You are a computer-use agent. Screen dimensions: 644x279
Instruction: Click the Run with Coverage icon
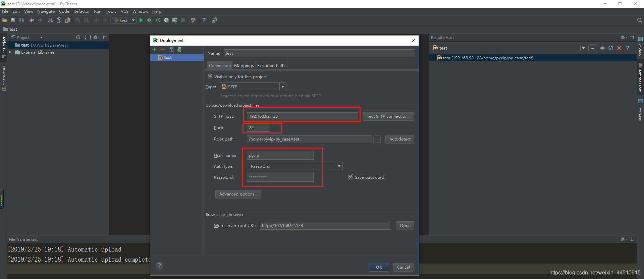tap(158, 20)
